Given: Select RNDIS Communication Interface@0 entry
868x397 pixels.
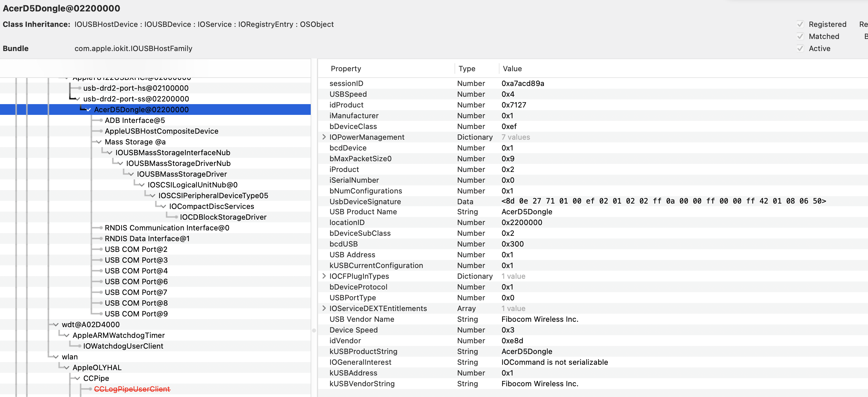Looking at the screenshot, I should [x=167, y=228].
